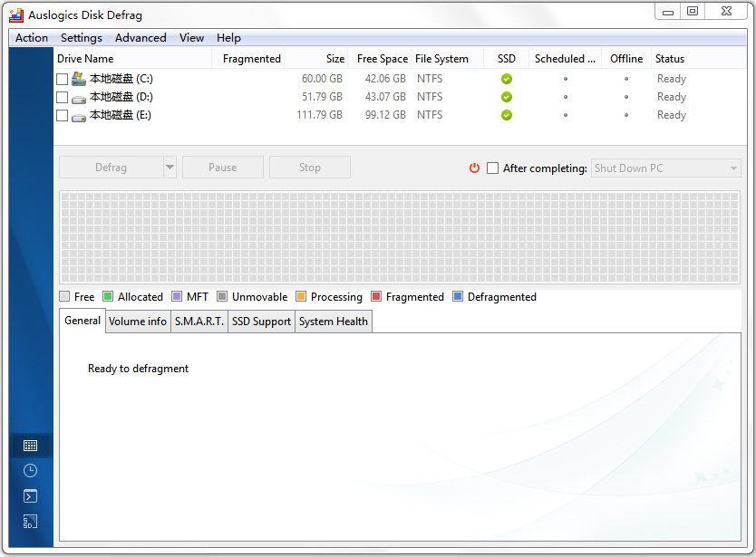The width and height of the screenshot is (756, 557).
Task: Click the blue Defragmented legend swatch
Action: click(x=458, y=296)
